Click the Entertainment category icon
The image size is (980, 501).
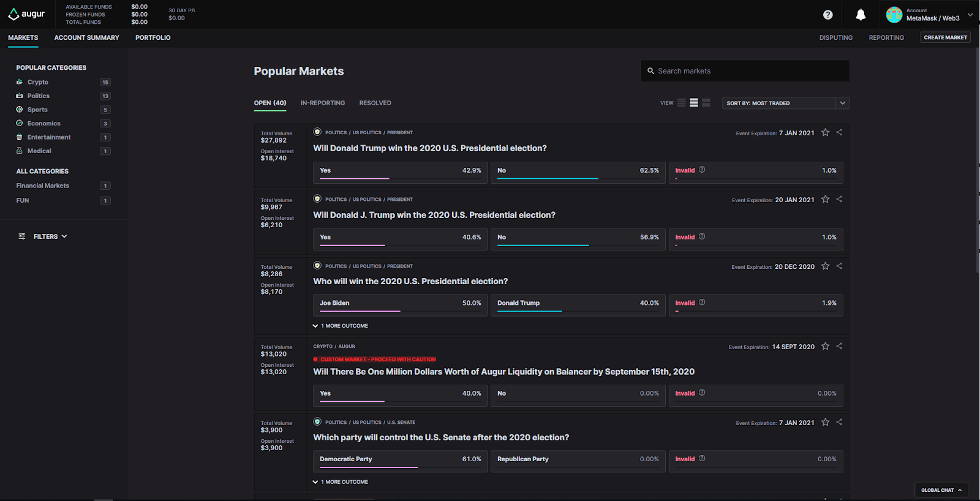20,137
